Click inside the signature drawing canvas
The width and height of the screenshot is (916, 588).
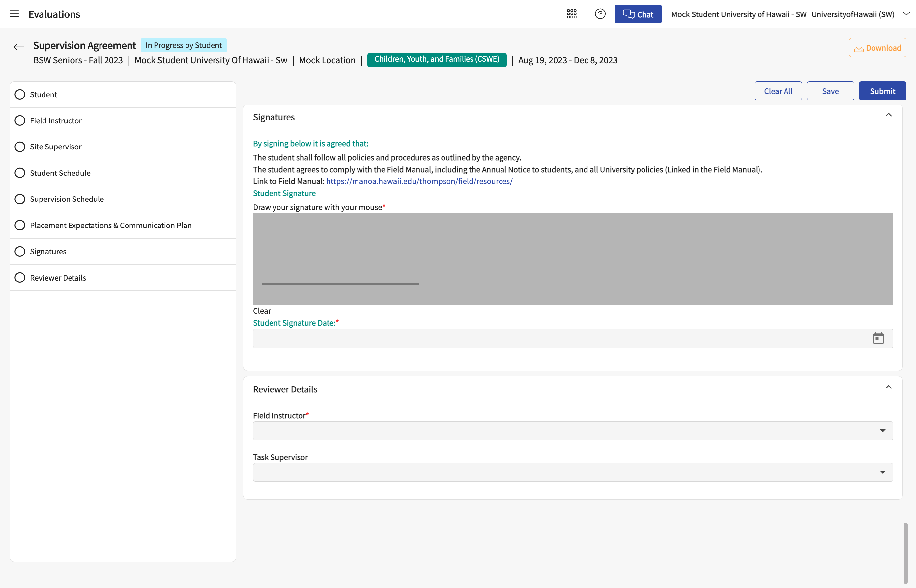[x=573, y=259]
